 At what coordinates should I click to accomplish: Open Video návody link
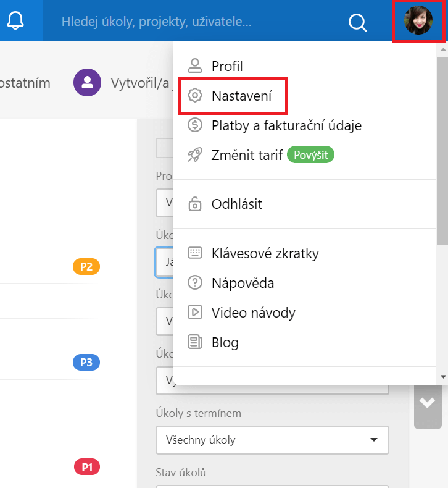[253, 313]
